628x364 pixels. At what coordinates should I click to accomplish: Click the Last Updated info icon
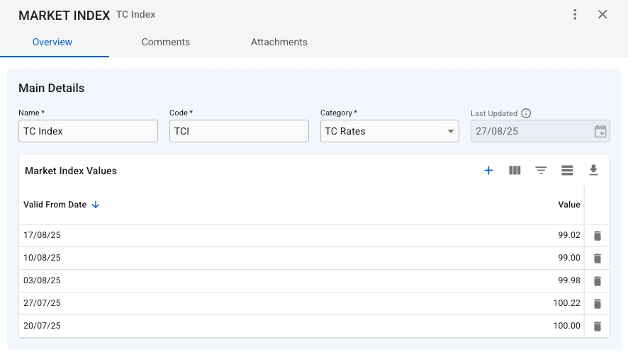pyautogui.click(x=526, y=113)
